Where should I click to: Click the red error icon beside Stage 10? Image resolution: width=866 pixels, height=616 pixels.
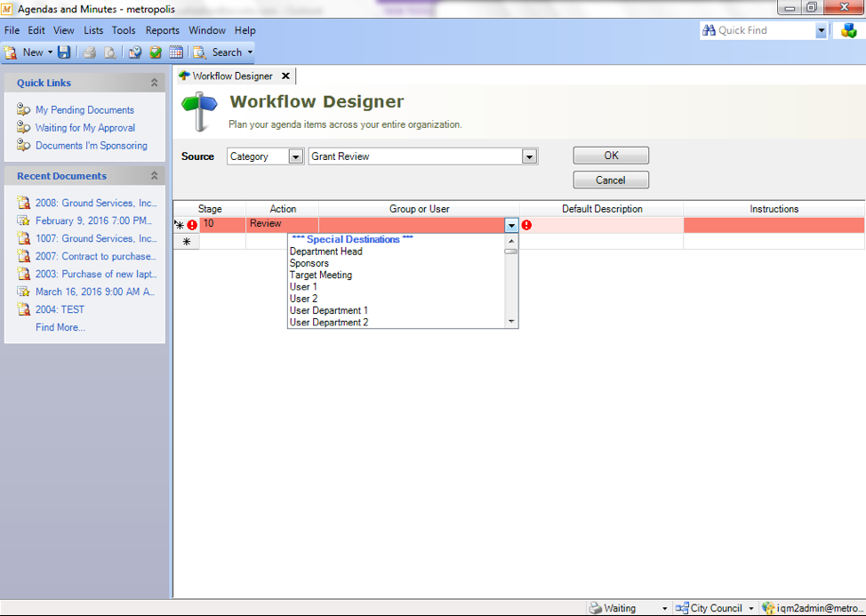point(192,225)
